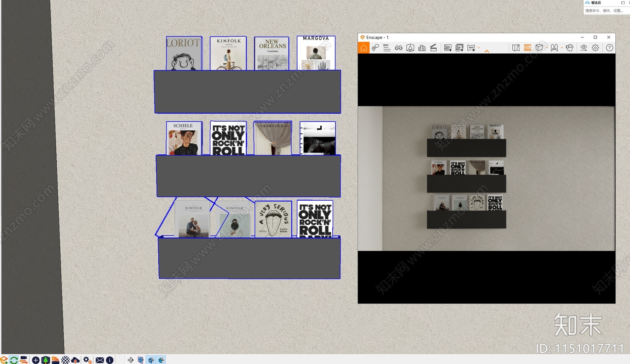Click Start Enscape icon in bottom toolbar

[x=4, y=360]
